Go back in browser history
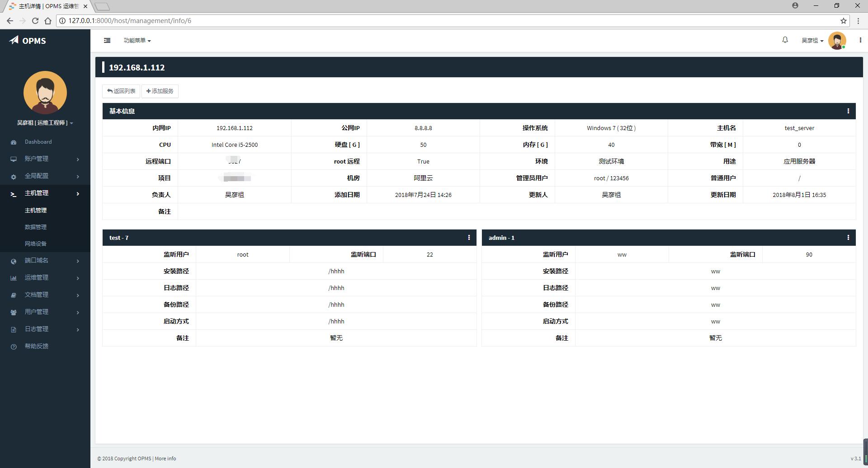 tap(10, 21)
